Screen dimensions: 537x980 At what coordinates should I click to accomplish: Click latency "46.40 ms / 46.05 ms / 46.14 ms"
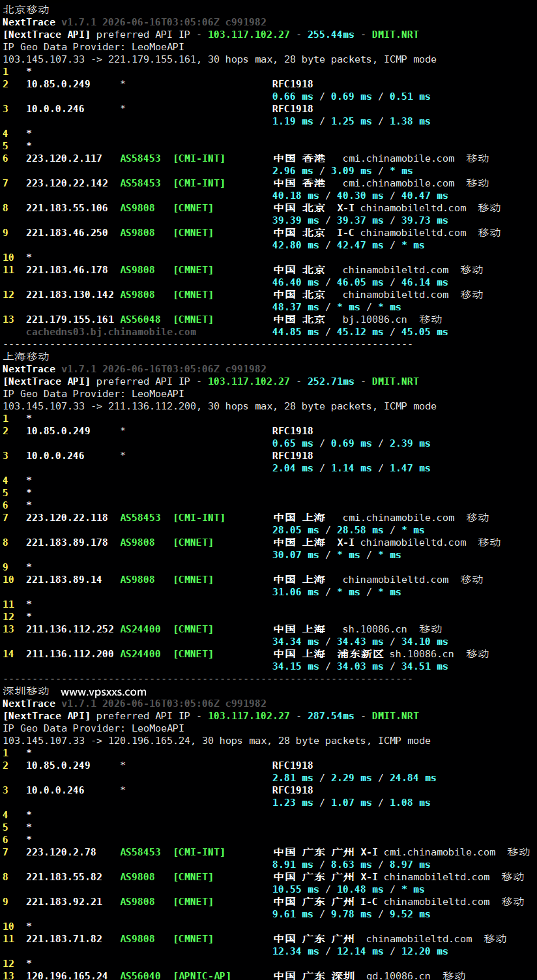click(360, 282)
